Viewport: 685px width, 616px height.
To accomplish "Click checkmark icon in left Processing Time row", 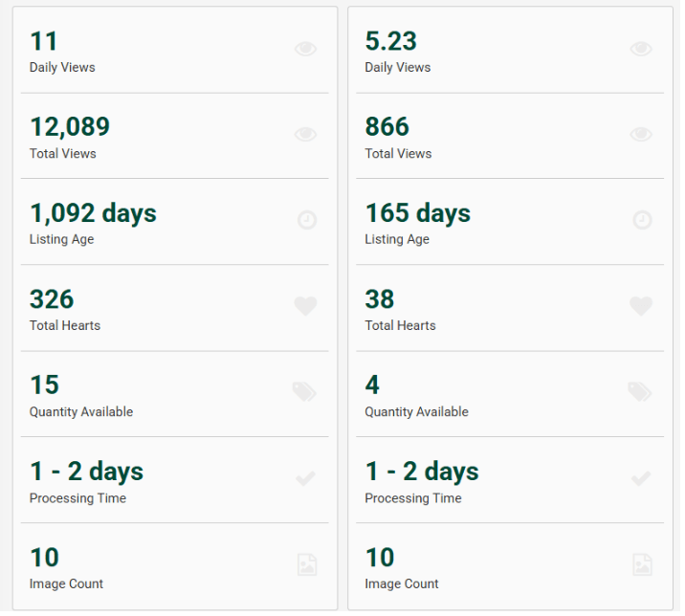I will [305, 478].
